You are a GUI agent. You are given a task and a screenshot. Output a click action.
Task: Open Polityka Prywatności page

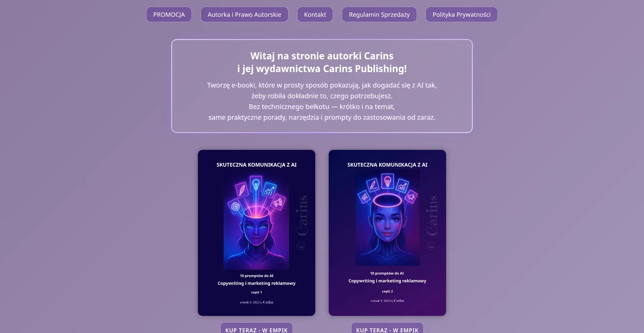pos(462,14)
